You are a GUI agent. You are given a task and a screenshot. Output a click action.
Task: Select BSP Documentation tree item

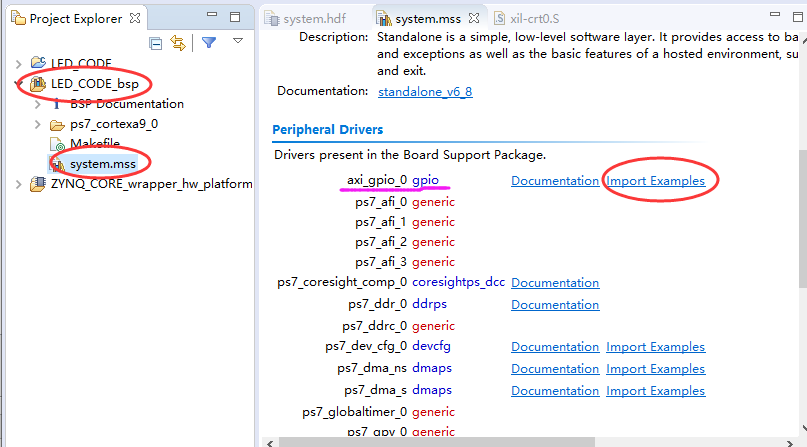click(127, 104)
